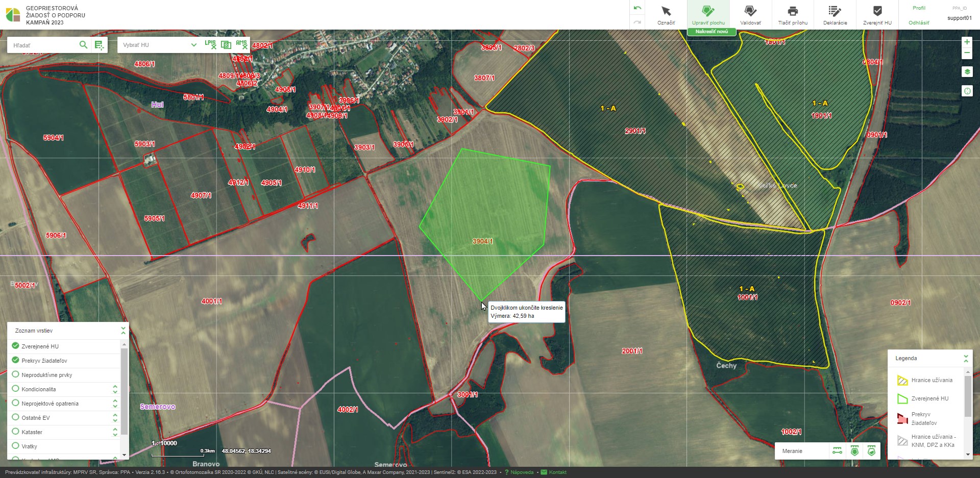Click the support01 user label
The height and width of the screenshot is (478, 980).
(960, 18)
